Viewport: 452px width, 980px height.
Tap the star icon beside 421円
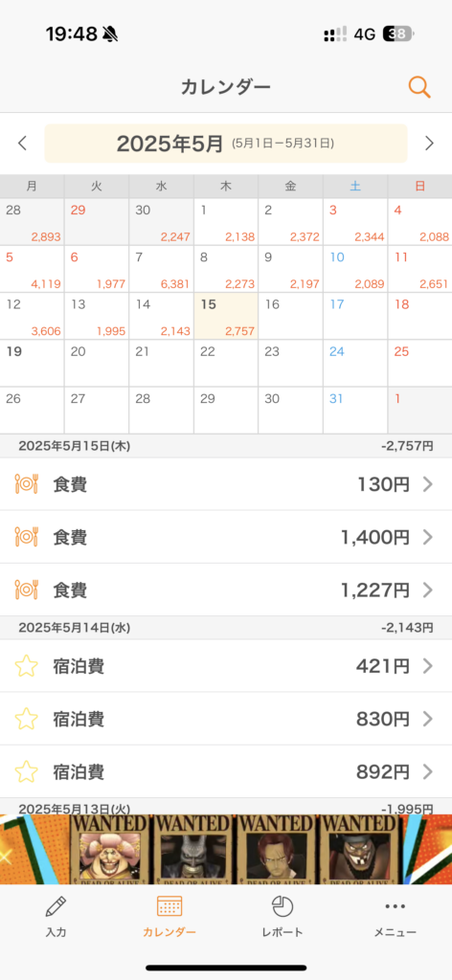26,666
